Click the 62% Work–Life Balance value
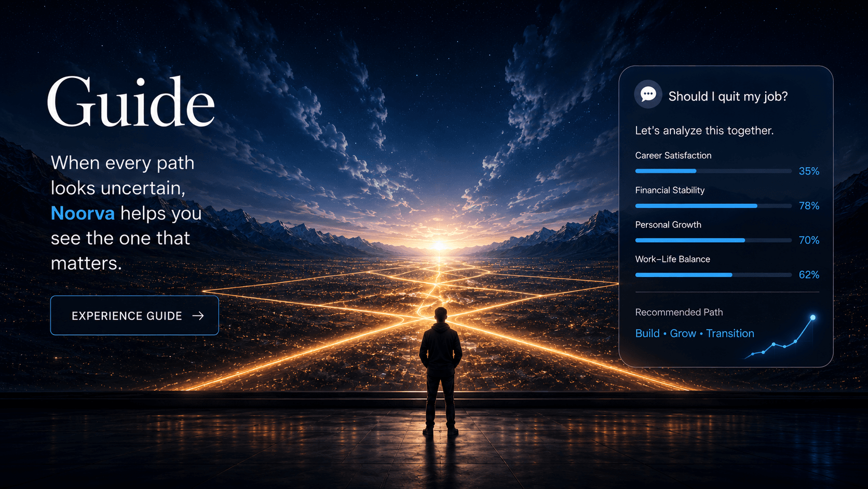The height and width of the screenshot is (489, 868). [x=809, y=275]
